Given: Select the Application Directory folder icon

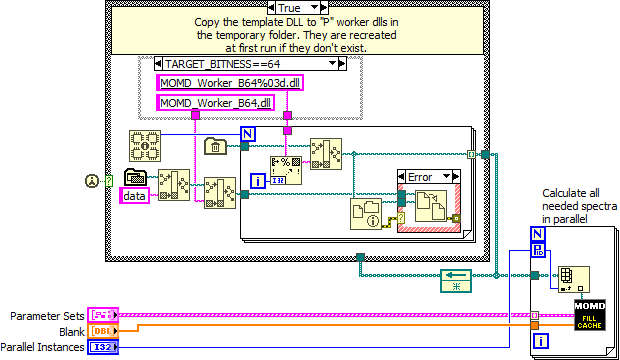Looking at the screenshot, I should click(x=135, y=177).
